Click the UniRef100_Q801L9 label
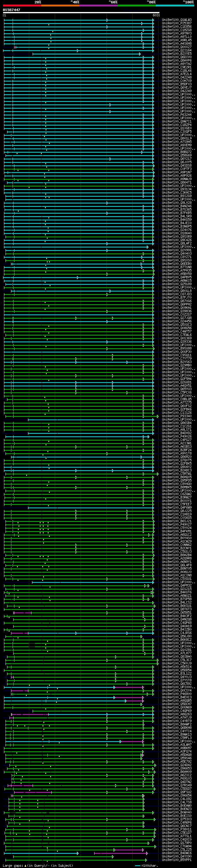 177,138
